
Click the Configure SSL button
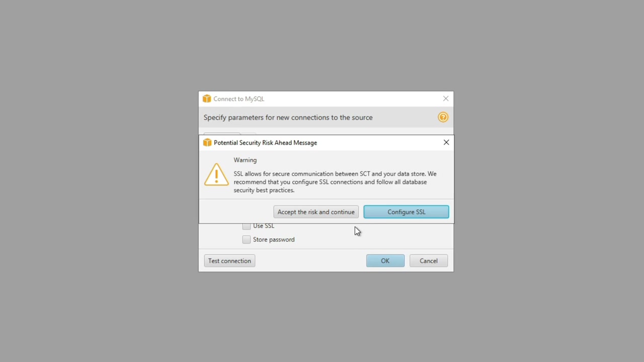click(x=406, y=212)
